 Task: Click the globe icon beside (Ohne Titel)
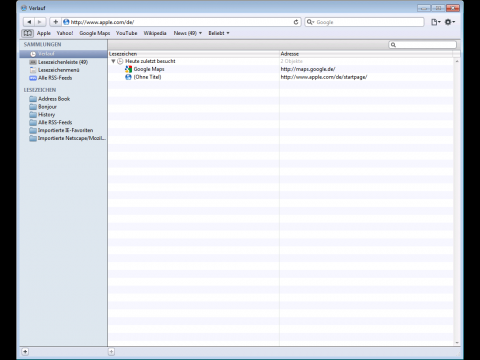[128, 77]
